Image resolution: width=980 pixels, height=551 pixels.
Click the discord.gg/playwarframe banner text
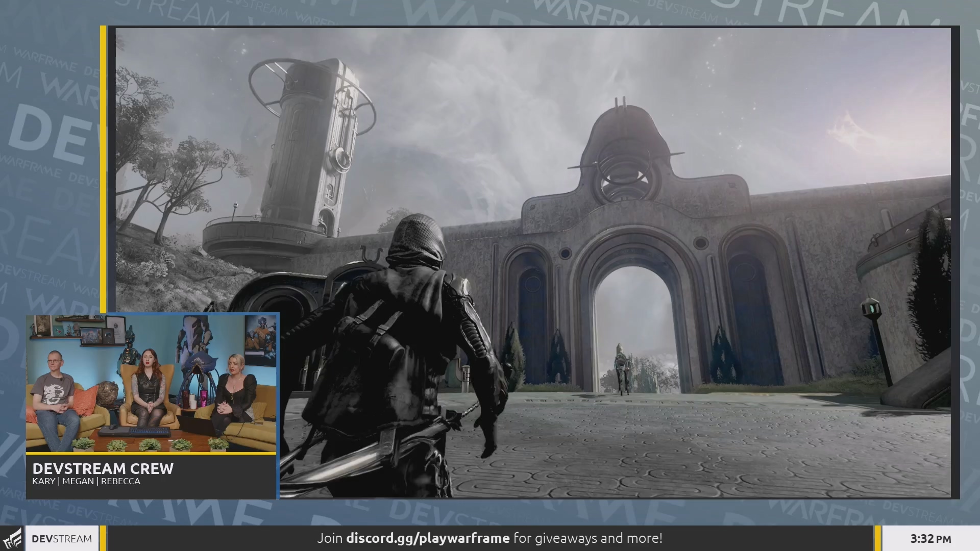428,538
